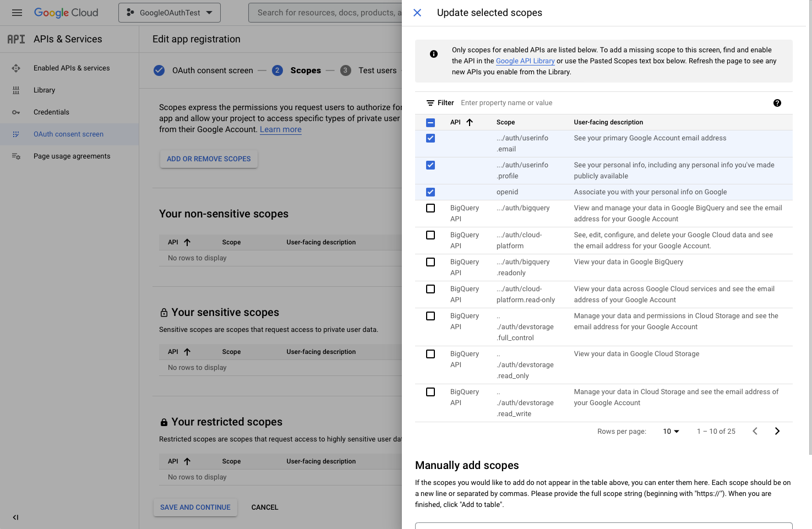Click the API logo beside APIs & Services
This screenshot has height=529, width=812.
pos(16,39)
